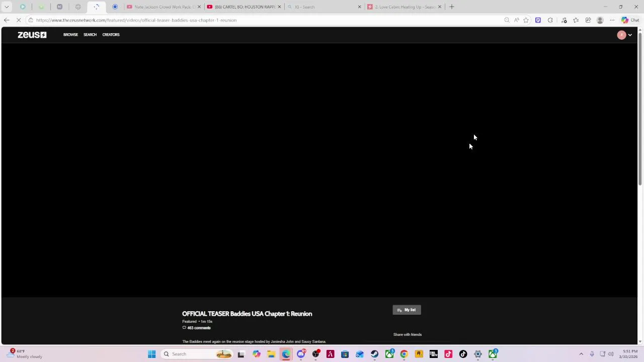The width and height of the screenshot is (644, 362).
Task: Close the IG - Search tab
Action: [359, 7]
